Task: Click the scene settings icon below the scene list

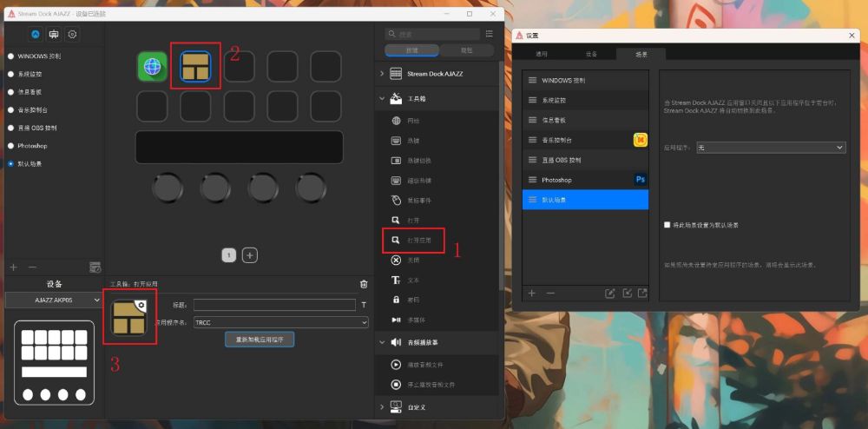Action: coord(95,267)
